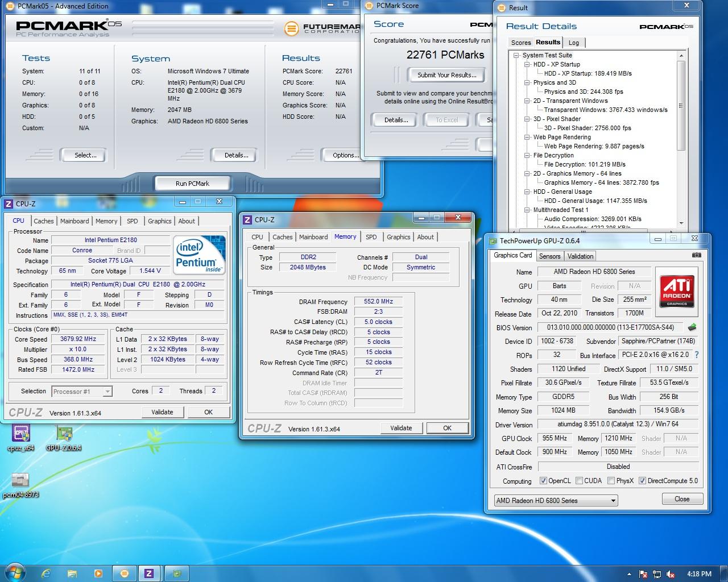Open the Sensors tab in GPU-Z

pyautogui.click(x=549, y=256)
